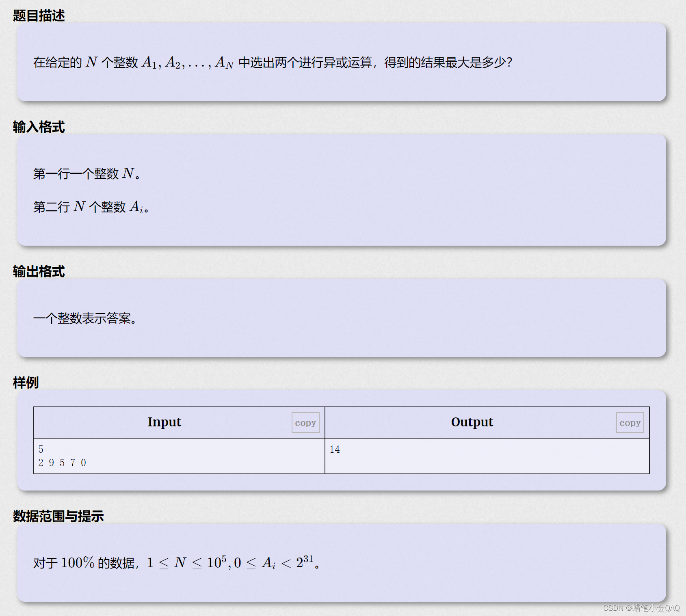
Task: Select the Output column header
Action: click(x=472, y=422)
